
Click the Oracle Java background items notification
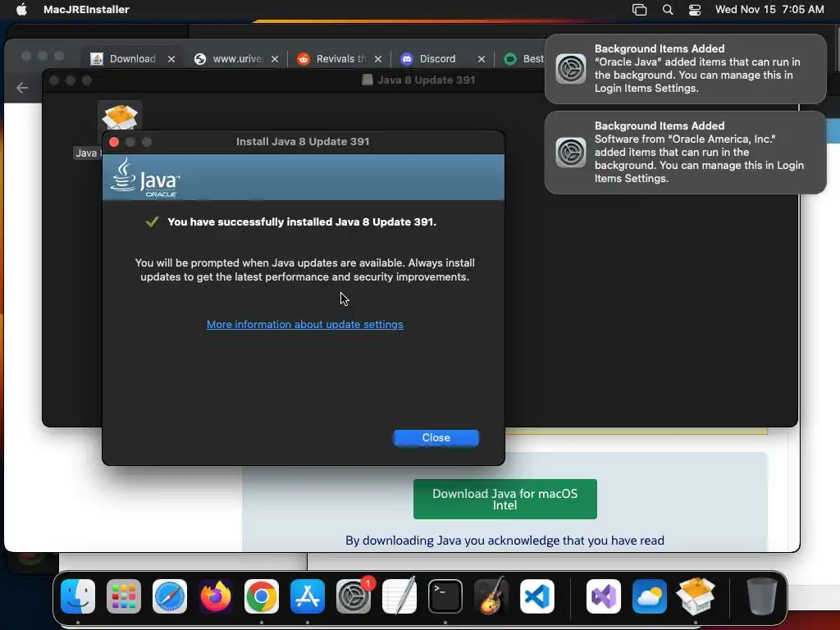coord(685,69)
